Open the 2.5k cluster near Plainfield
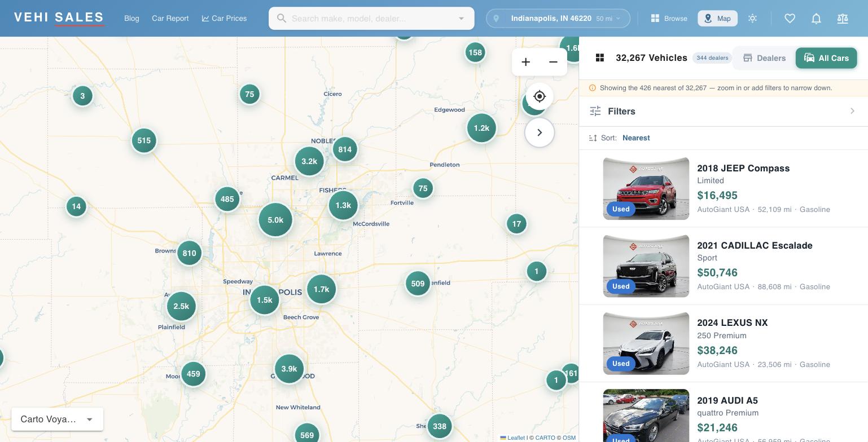 pyautogui.click(x=181, y=306)
